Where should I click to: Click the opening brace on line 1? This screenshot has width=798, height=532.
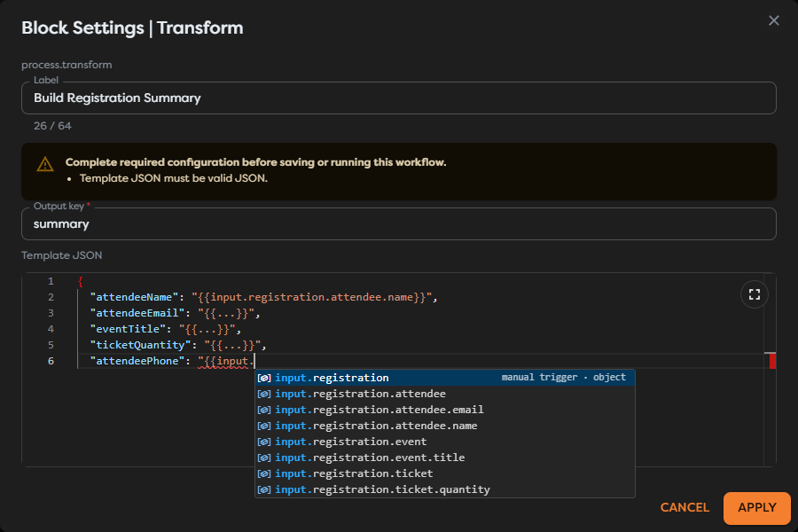click(80, 281)
